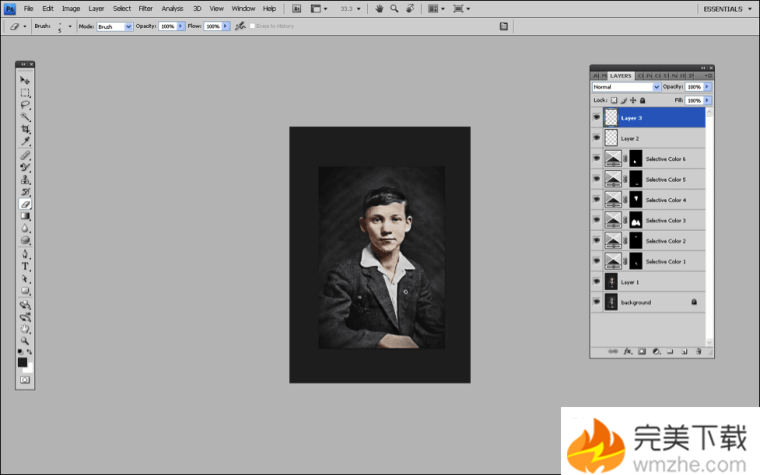
Task: Click the Zoom tool in the toolbox
Action: 26,341
